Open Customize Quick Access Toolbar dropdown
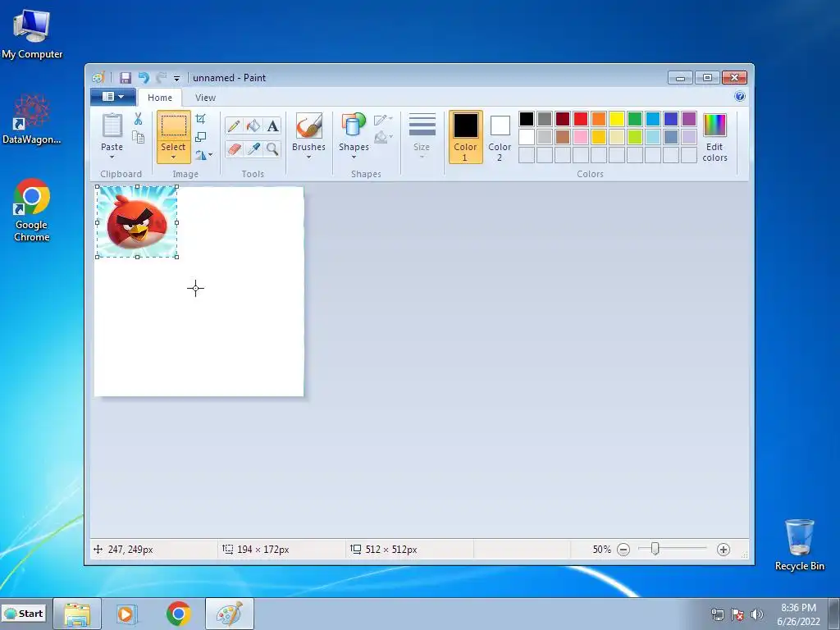The image size is (840, 630). [176, 78]
